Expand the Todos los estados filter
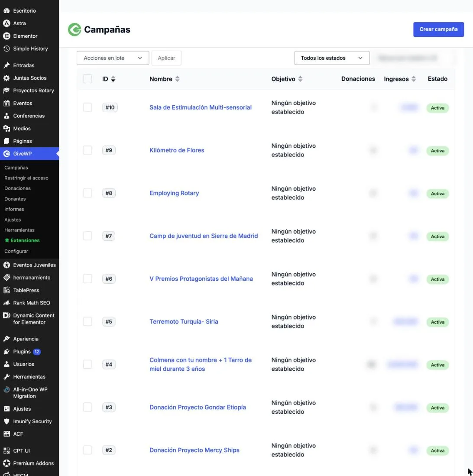 coord(331,58)
